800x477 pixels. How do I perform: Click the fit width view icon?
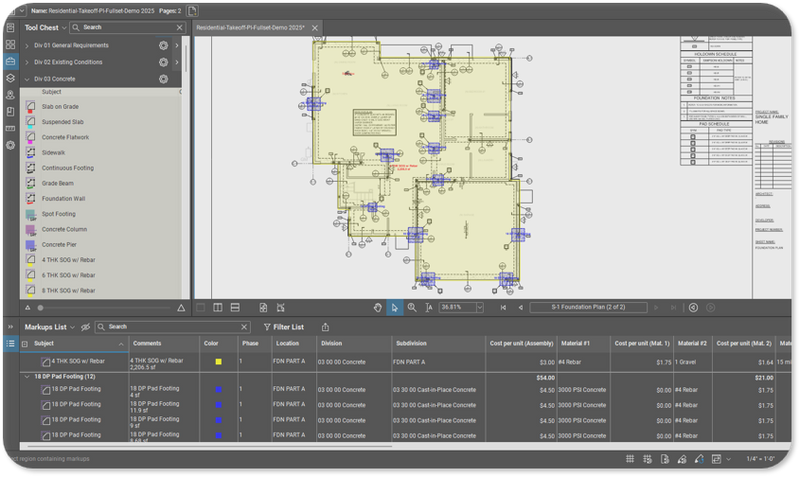(x=281, y=308)
